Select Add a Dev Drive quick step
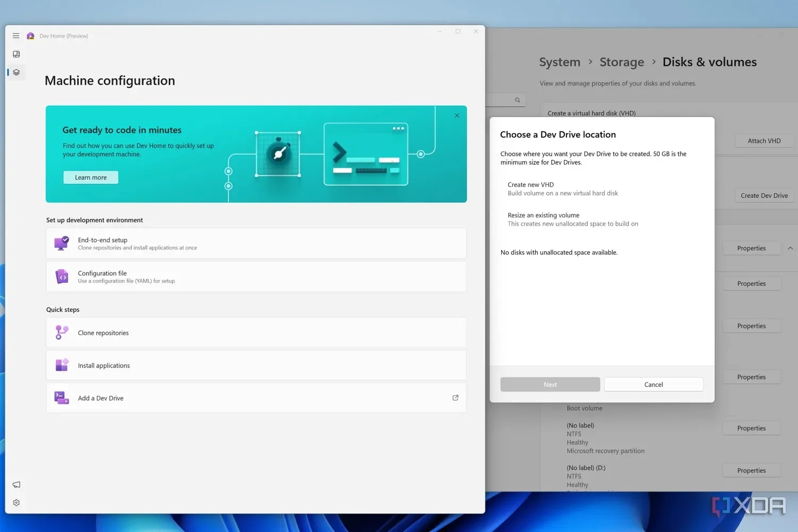Viewport: 798px width, 532px height. click(x=256, y=398)
